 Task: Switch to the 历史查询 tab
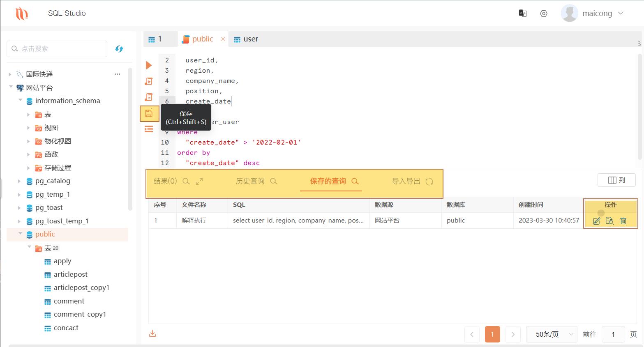(250, 181)
